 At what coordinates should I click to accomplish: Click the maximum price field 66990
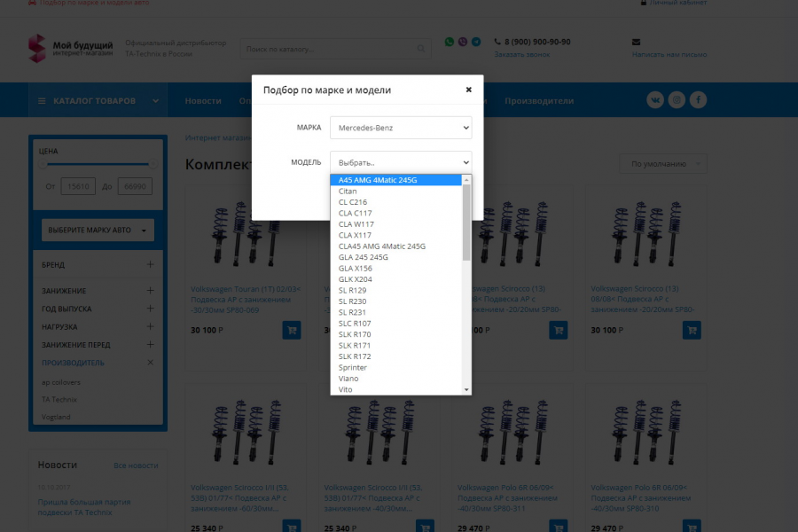pyautogui.click(x=135, y=186)
